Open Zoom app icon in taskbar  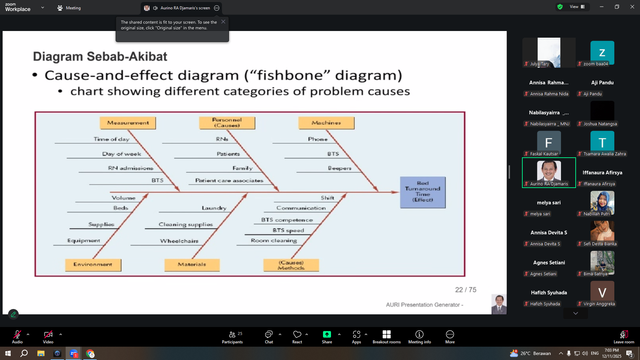click(x=74, y=353)
